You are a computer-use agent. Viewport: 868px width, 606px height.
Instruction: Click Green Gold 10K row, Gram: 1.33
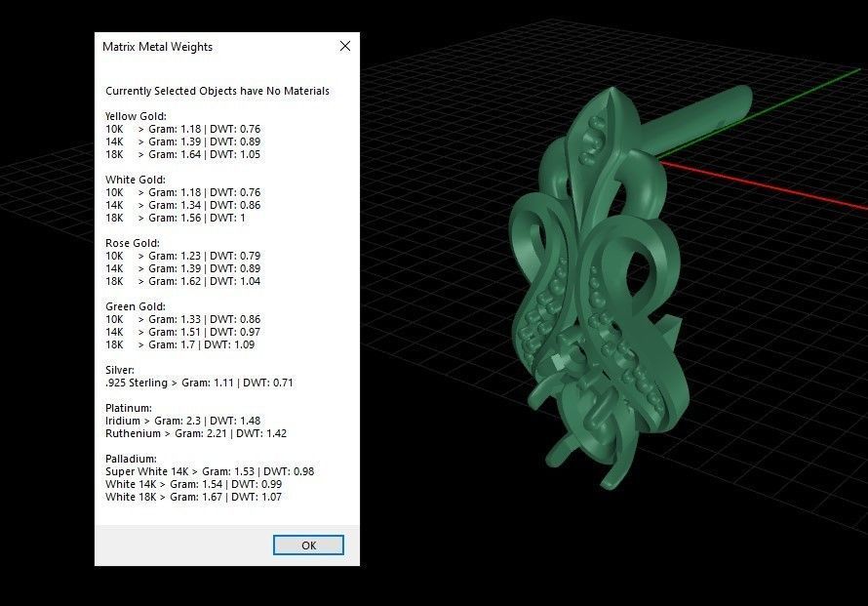[x=182, y=319]
